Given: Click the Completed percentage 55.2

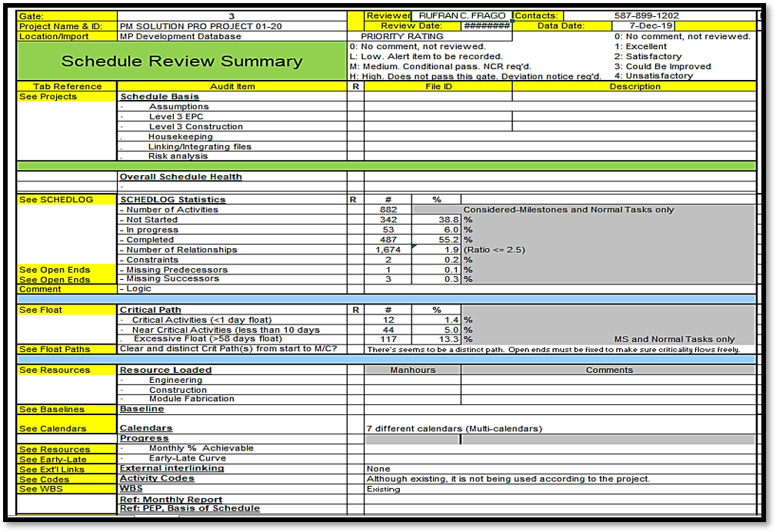Looking at the screenshot, I should pyautogui.click(x=437, y=240).
